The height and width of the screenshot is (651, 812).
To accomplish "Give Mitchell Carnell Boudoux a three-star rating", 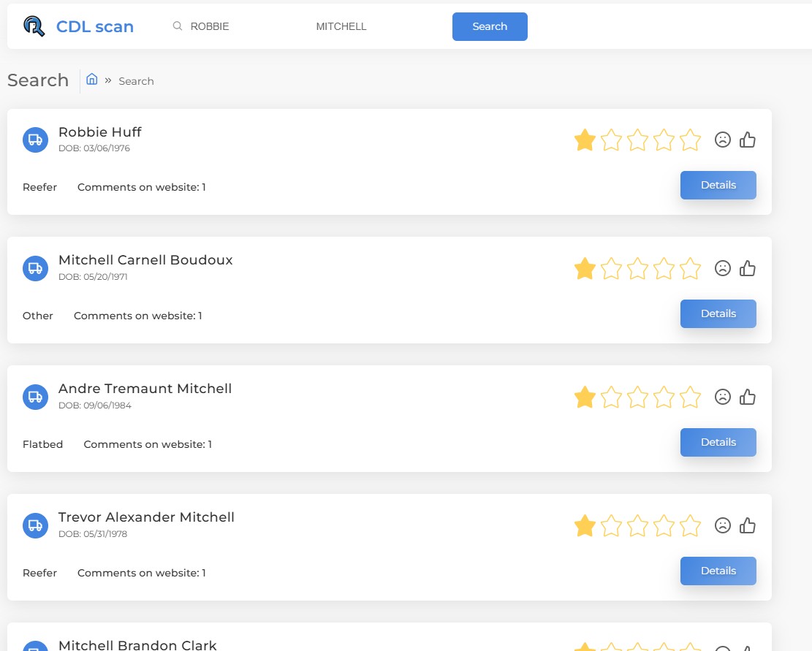I will pos(637,268).
